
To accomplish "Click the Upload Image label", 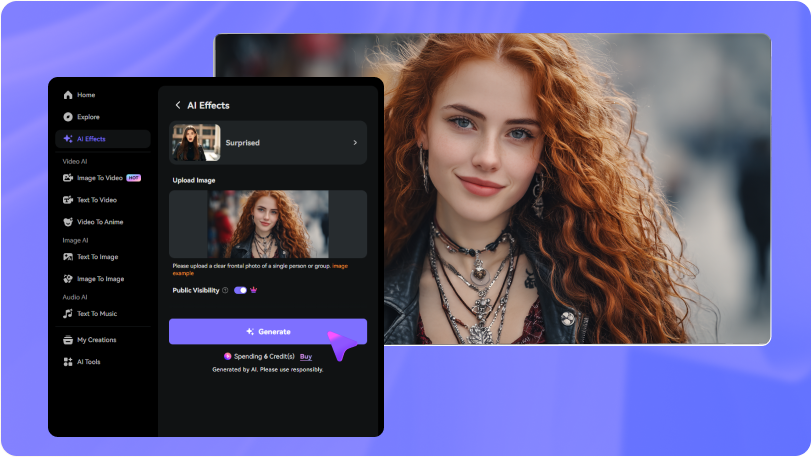I will (x=194, y=180).
